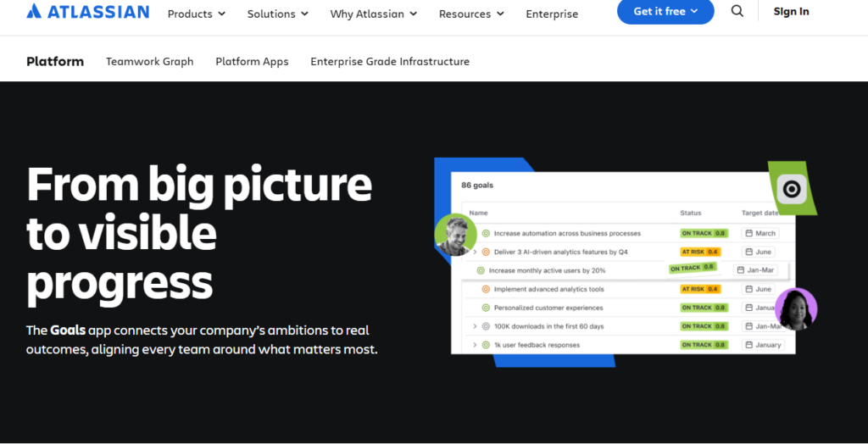Click calendar icon in Increase monthly active users row
This screenshot has height=444, width=868.
tap(741, 270)
